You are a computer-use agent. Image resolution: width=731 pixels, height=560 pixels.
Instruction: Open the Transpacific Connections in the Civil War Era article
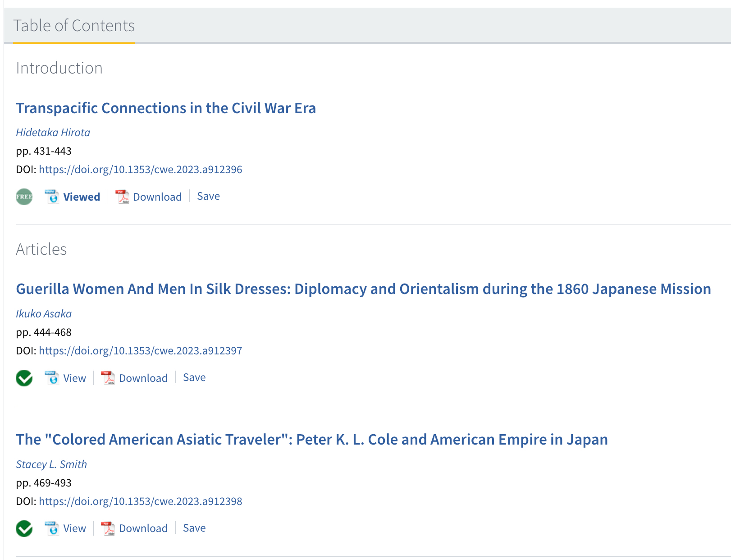coord(166,108)
